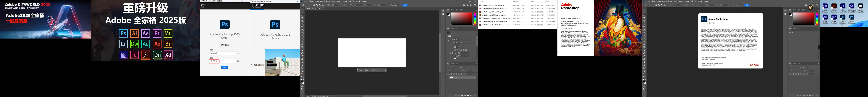Click the blue 继续 button in the installer
This screenshot has width=868, height=97.
tap(225, 67)
